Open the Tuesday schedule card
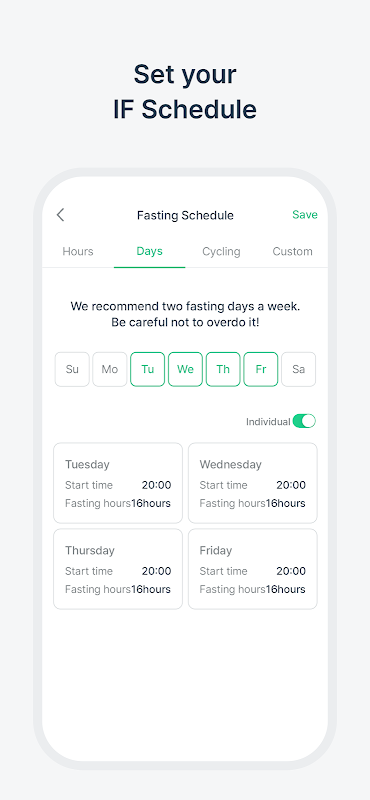Screen dimensions: 370x800 pos(118,483)
